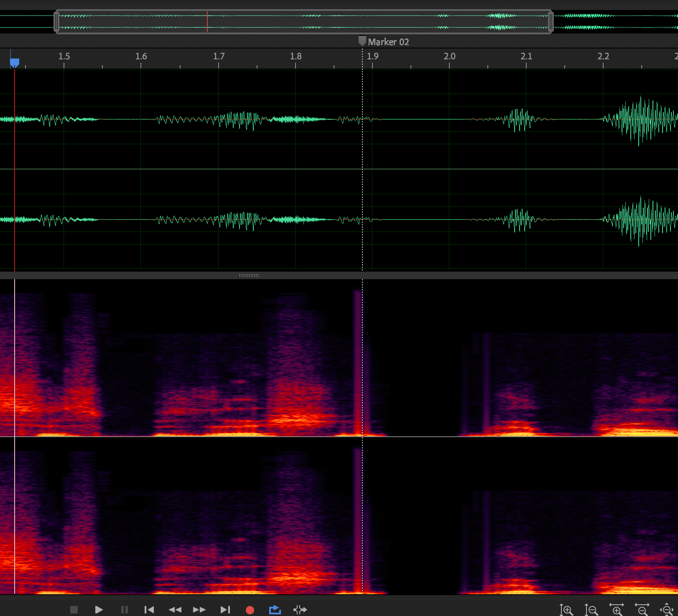
Task: Click the Skip Selection icon in the transport
Action: [x=300, y=609]
